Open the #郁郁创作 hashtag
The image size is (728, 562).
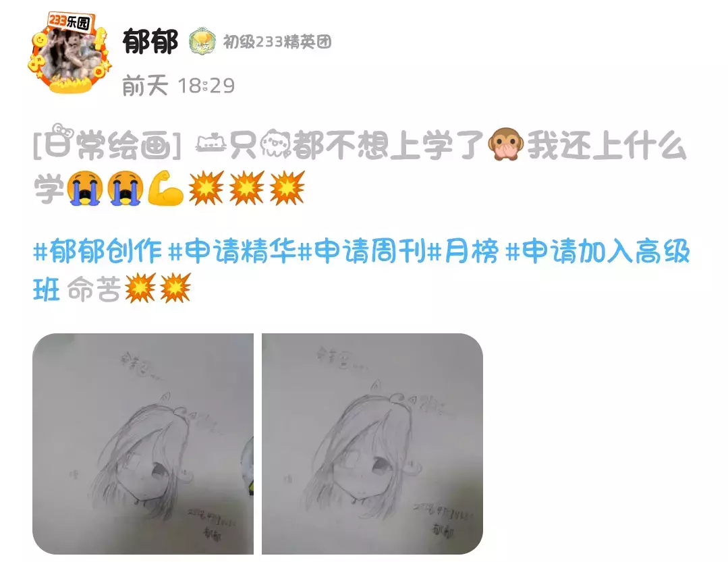pyautogui.click(x=98, y=252)
